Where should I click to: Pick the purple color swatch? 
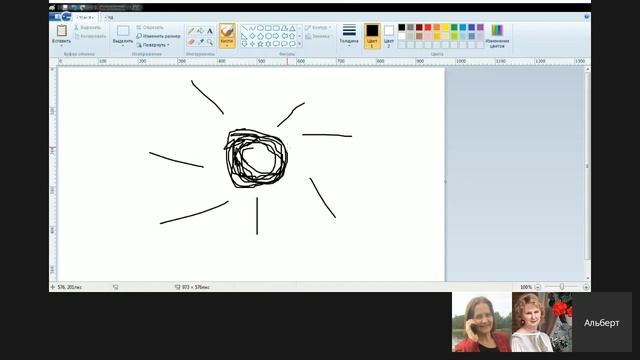[x=480, y=27]
